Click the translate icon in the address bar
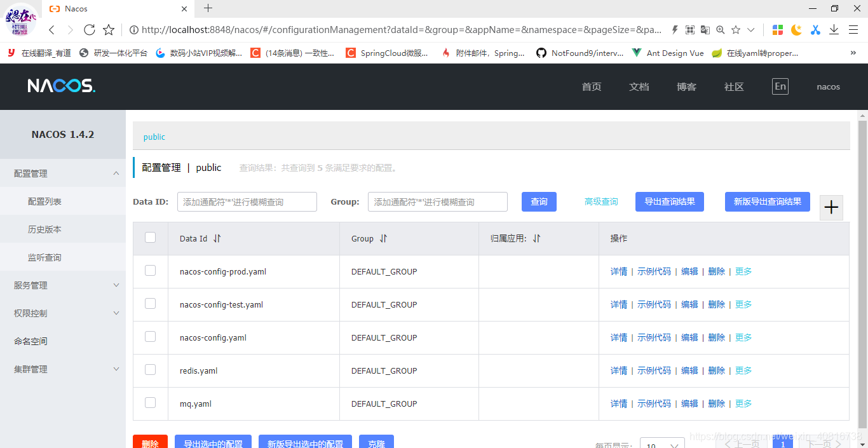The height and width of the screenshot is (448, 868). pyautogui.click(x=705, y=30)
